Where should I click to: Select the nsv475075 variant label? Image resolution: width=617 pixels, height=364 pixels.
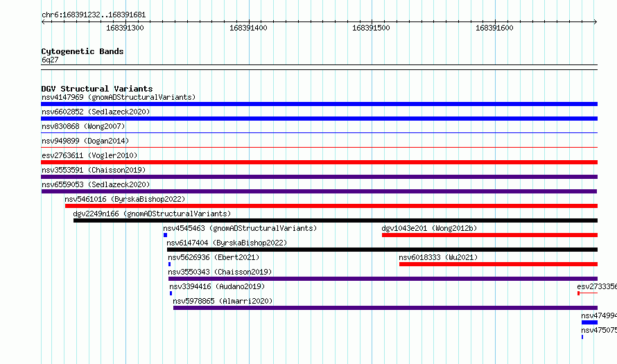[x=599, y=330]
